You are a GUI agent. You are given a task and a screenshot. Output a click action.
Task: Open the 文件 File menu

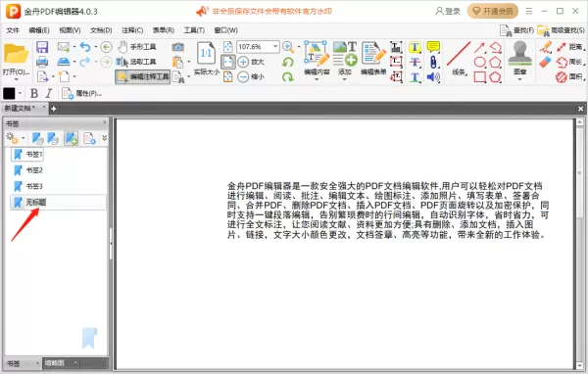13,30
